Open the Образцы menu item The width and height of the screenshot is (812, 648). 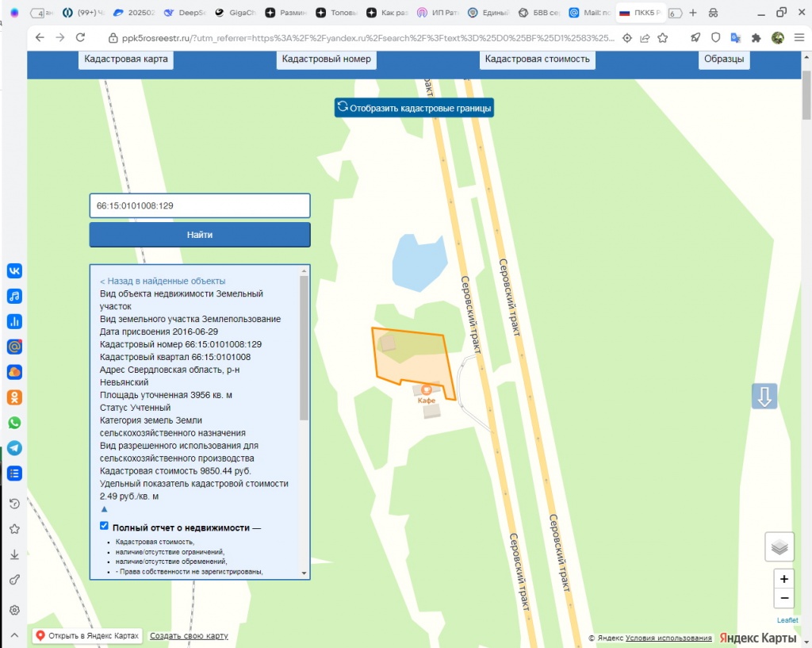[724, 59]
